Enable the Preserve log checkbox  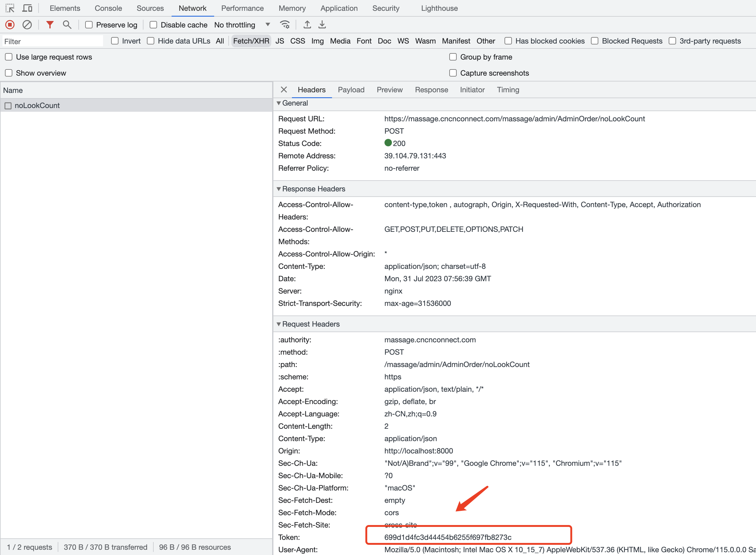click(89, 25)
